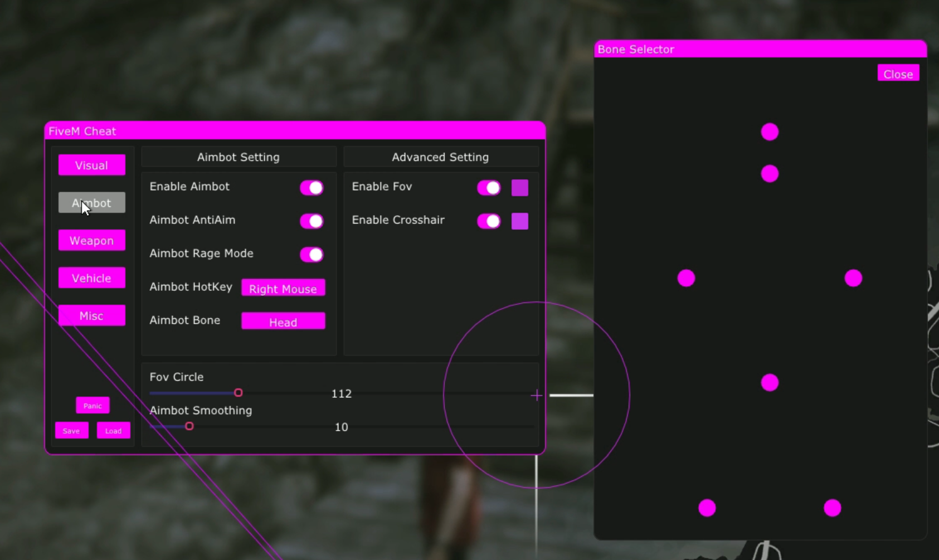Click the Advanced Setting header
The image size is (939, 560).
(440, 157)
